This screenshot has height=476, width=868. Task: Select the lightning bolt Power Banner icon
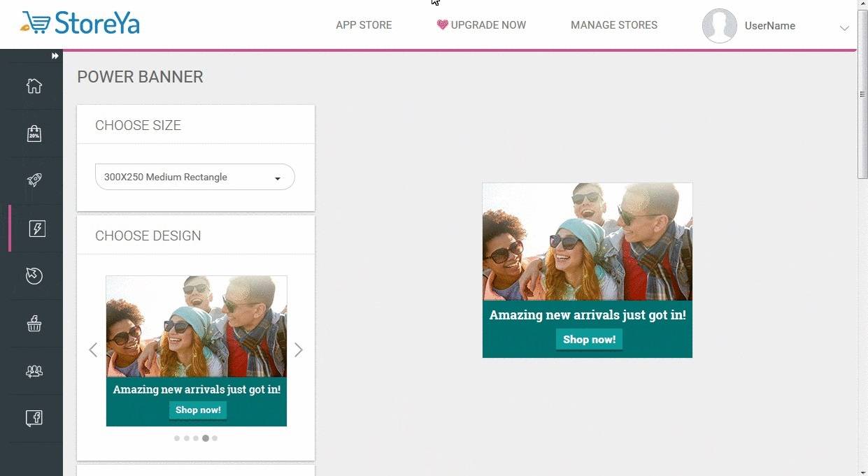[36, 228]
